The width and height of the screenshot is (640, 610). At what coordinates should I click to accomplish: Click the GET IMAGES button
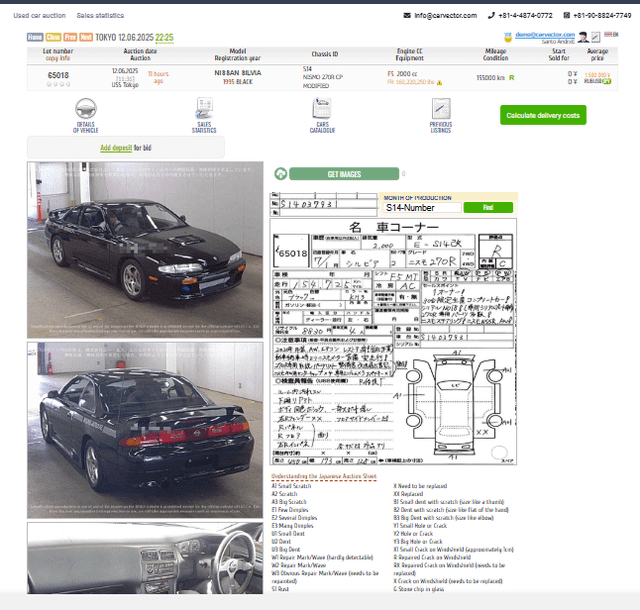pyautogui.click(x=344, y=174)
